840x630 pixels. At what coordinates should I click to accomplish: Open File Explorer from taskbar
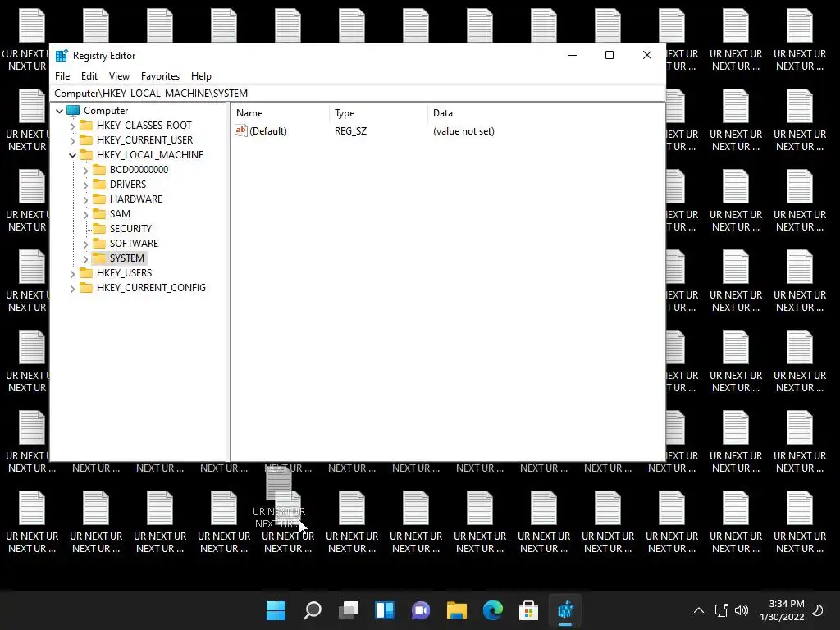(457, 610)
